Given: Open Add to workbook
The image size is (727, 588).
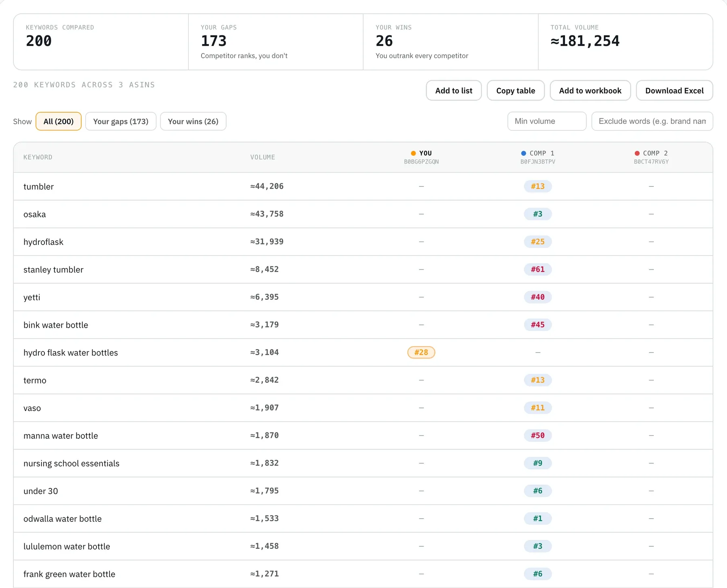Looking at the screenshot, I should [x=590, y=90].
